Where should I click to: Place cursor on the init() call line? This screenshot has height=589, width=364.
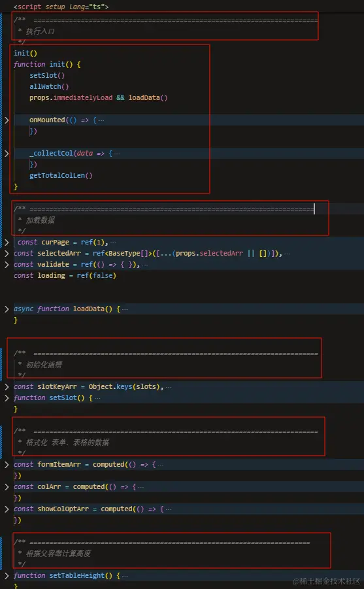[x=25, y=54]
